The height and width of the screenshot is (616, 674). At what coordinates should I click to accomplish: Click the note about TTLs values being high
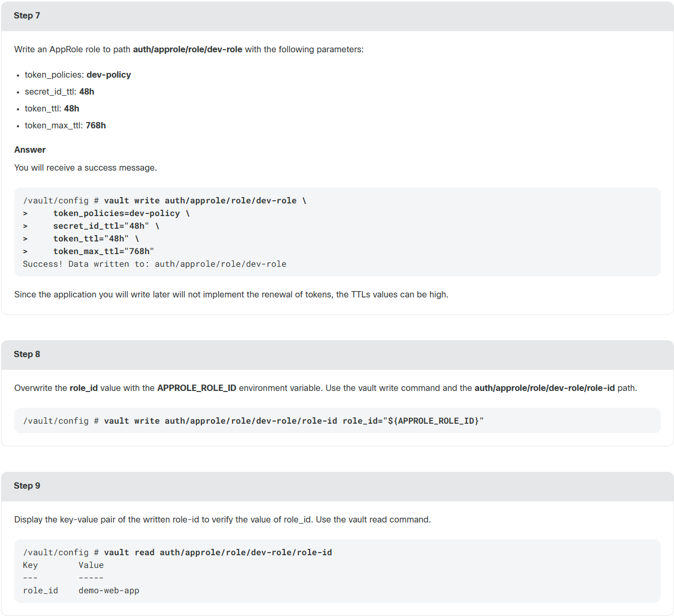[231, 294]
